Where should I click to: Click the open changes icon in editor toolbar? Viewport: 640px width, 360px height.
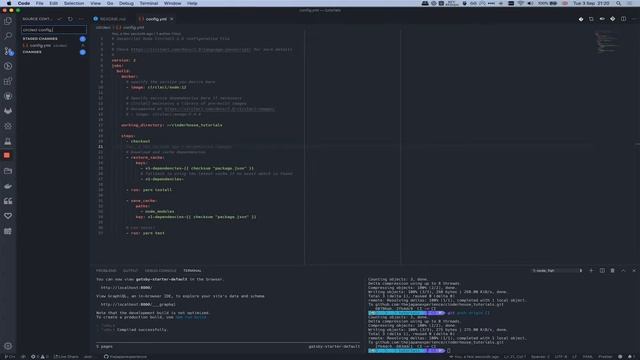591,19
